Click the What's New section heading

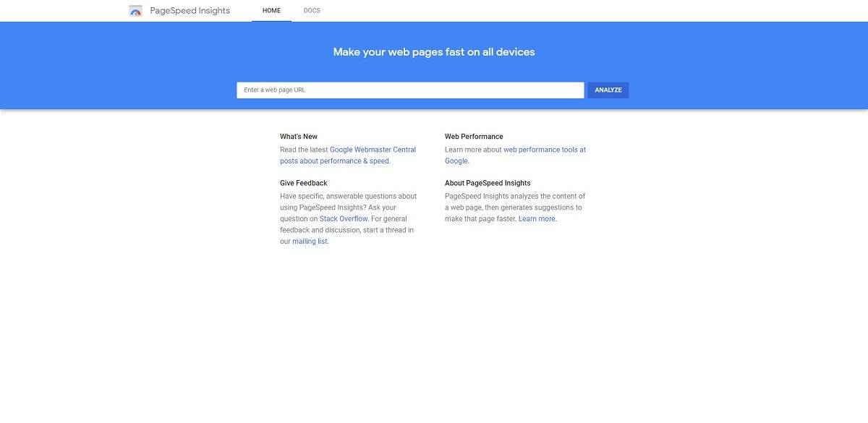pos(298,136)
